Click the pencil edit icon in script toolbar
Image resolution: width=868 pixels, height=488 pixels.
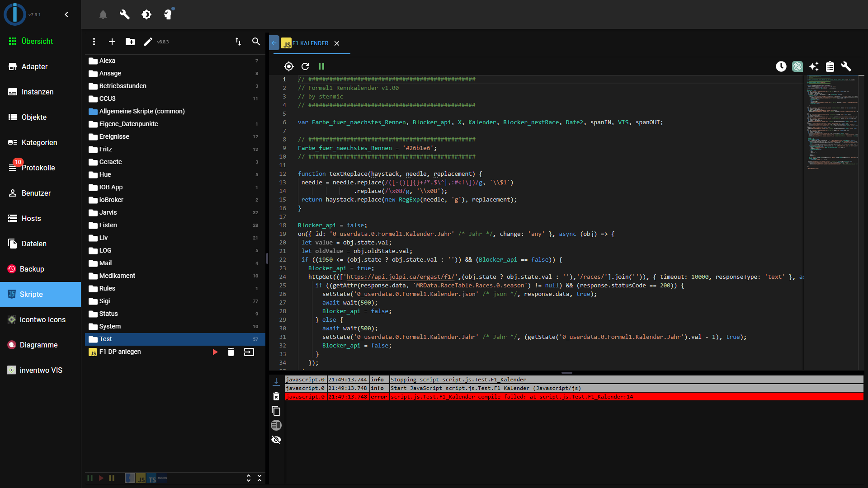click(x=148, y=42)
